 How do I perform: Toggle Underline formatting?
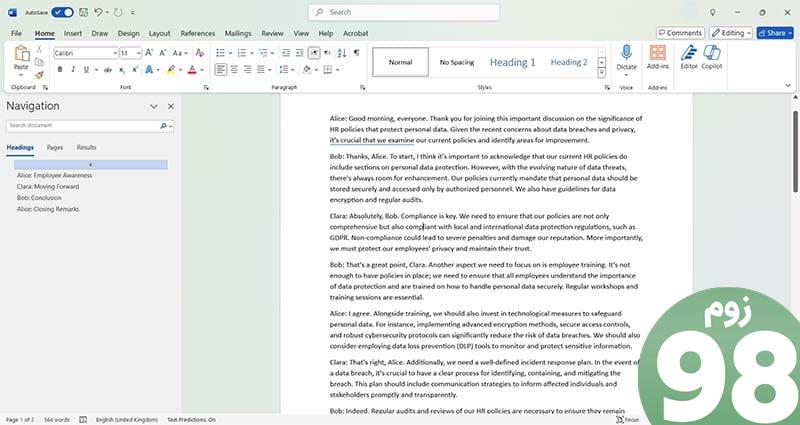(86, 70)
